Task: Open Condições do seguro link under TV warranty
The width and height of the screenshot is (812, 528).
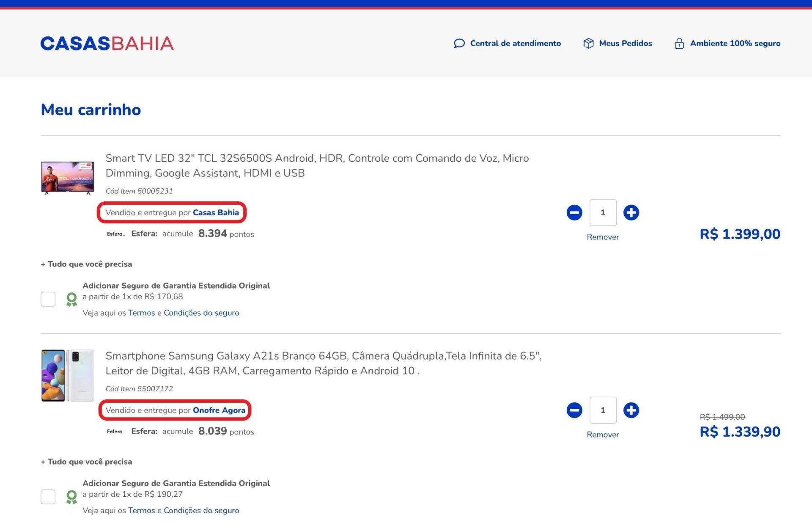Action: (x=201, y=313)
